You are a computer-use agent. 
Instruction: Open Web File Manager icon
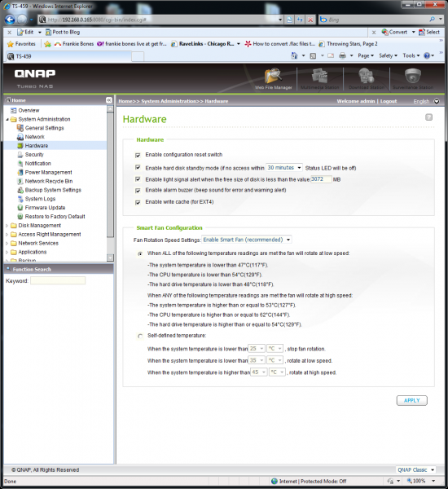(x=273, y=77)
